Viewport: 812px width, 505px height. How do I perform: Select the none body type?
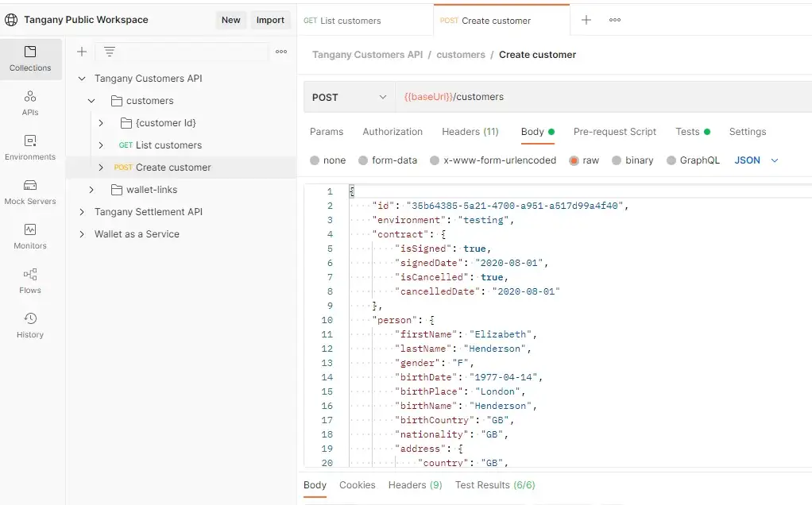[x=315, y=160]
